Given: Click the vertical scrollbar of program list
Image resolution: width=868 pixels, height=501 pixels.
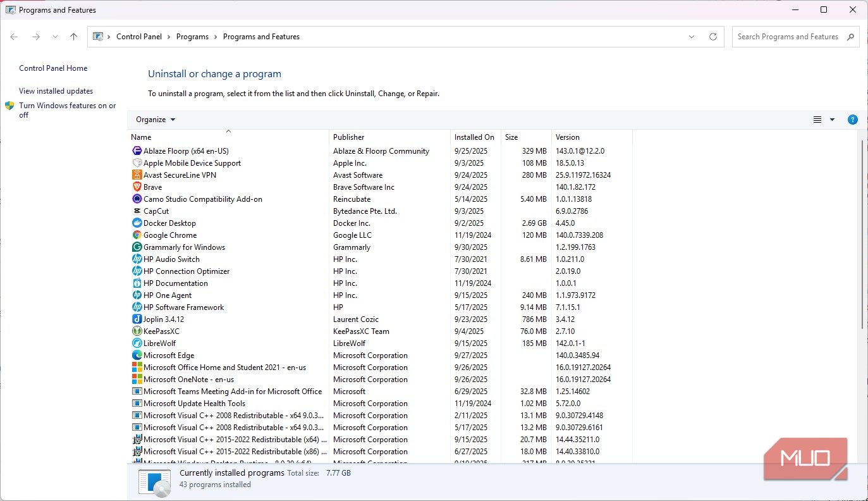Looking at the screenshot, I should (863, 234).
